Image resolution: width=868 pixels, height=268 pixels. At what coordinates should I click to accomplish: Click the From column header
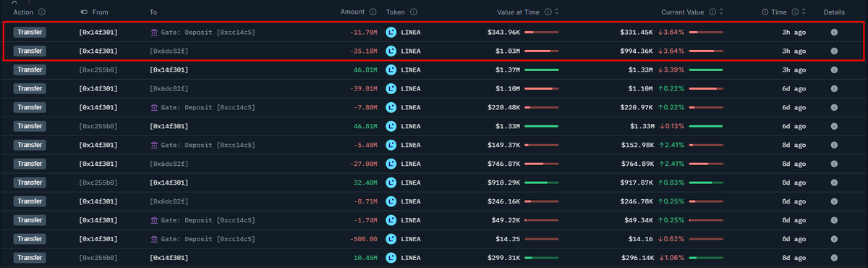pyautogui.click(x=101, y=12)
